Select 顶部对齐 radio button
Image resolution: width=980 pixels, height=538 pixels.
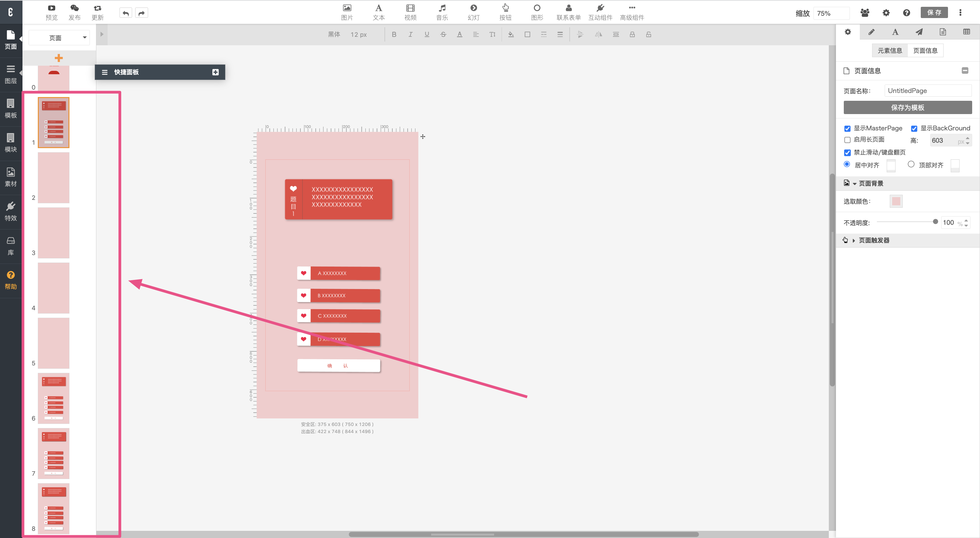911,164
